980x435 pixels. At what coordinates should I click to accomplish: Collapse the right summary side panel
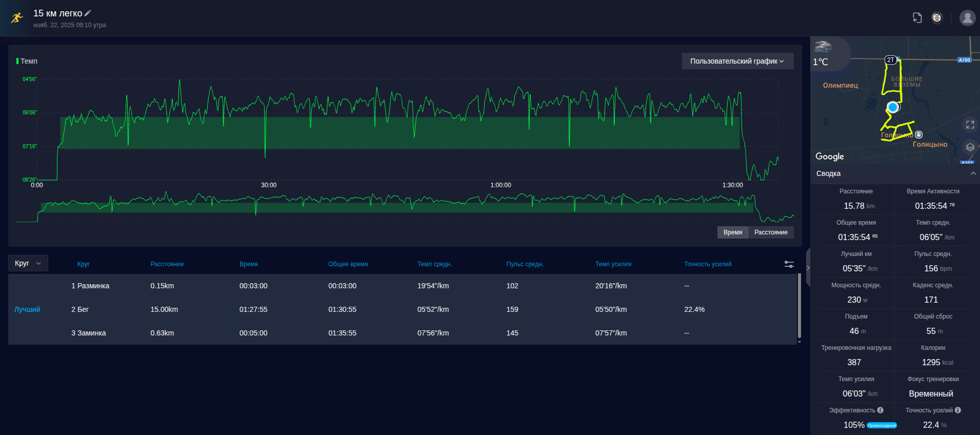tap(808, 267)
